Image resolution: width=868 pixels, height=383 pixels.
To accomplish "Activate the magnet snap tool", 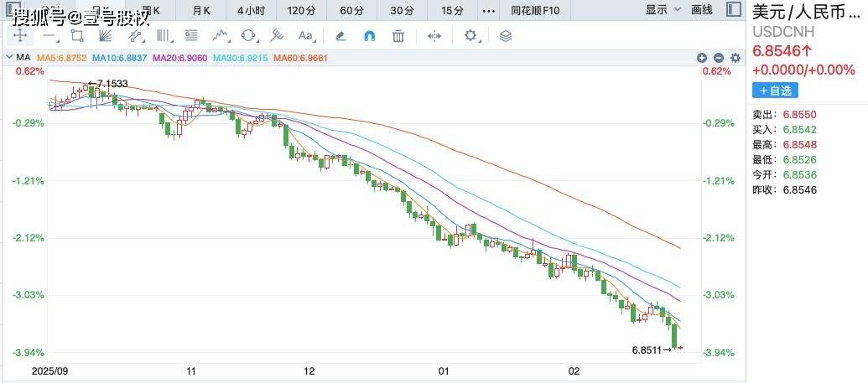I will pyautogui.click(x=368, y=36).
